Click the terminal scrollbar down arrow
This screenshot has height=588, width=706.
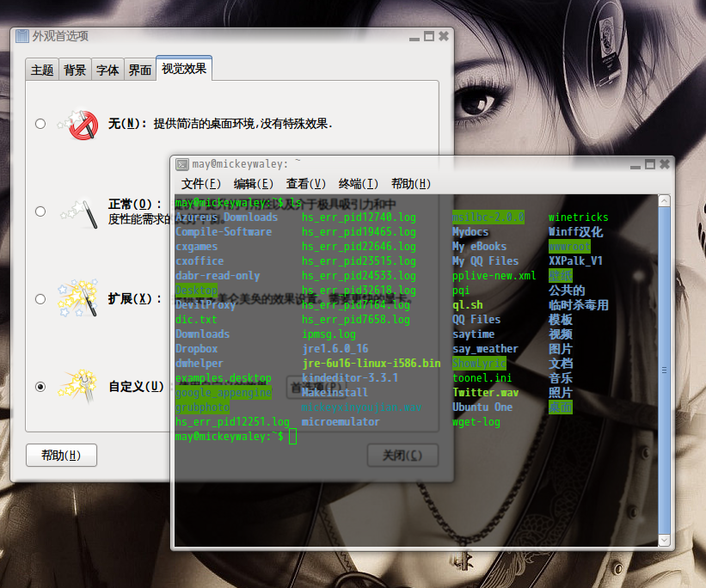(664, 540)
